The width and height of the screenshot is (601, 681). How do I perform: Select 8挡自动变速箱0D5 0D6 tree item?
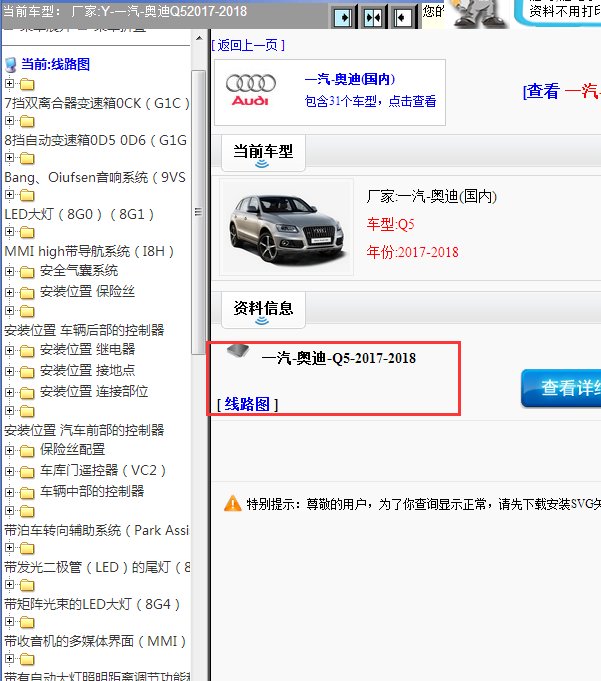[96, 140]
